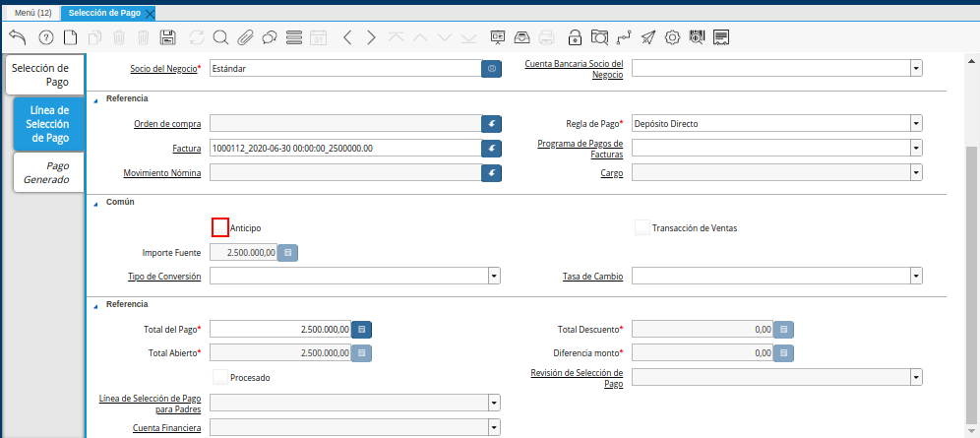Toggle grid view with the stacked lines icon
The height and width of the screenshot is (438, 980).
294,37
